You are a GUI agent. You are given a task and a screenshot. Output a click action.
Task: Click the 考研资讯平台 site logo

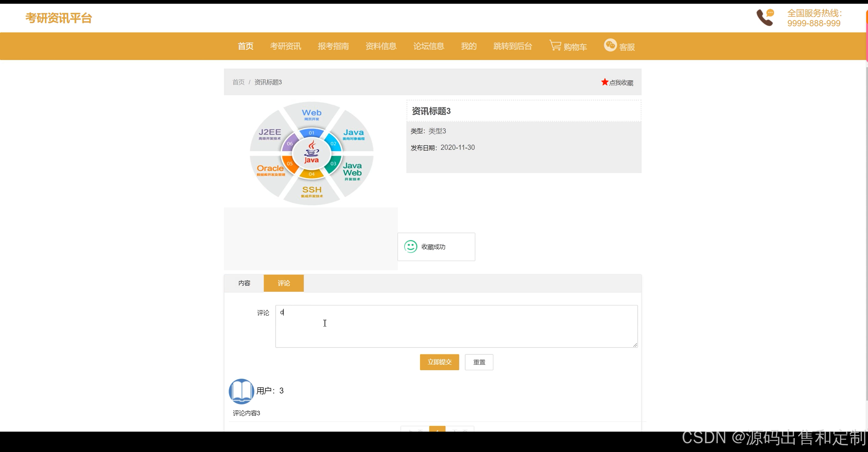[59, 18]
